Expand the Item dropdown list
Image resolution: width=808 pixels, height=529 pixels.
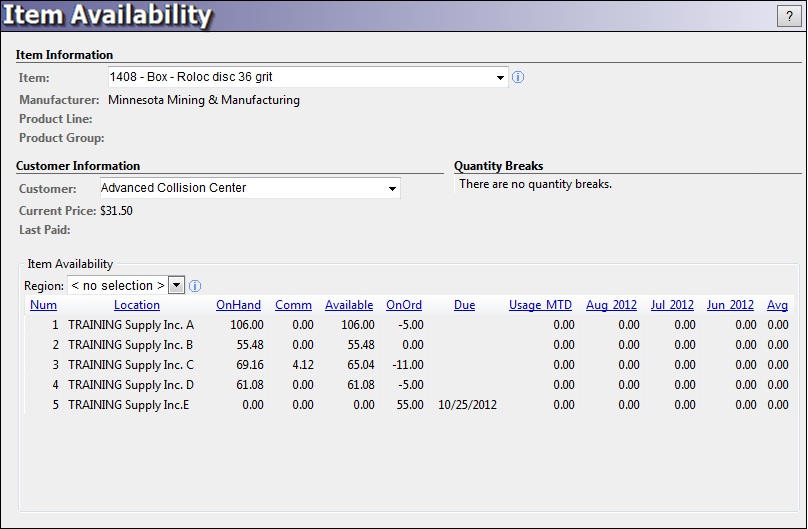[500, 77]
